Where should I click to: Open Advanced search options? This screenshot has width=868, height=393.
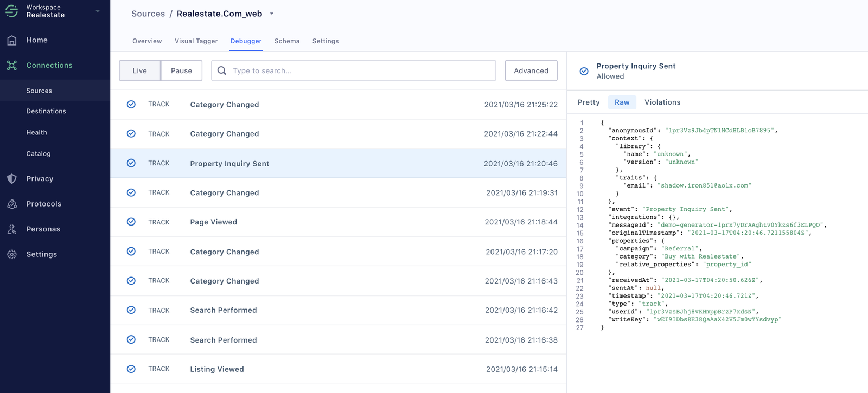(531, 70)
